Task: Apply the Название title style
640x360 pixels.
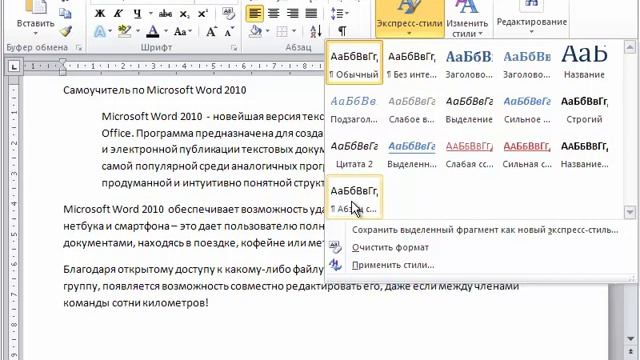Action: pos(584,62)
